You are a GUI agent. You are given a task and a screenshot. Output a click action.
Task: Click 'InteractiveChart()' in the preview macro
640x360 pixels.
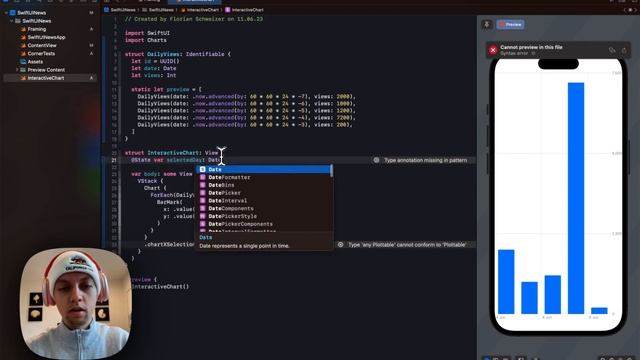click(x=160, y=287)
